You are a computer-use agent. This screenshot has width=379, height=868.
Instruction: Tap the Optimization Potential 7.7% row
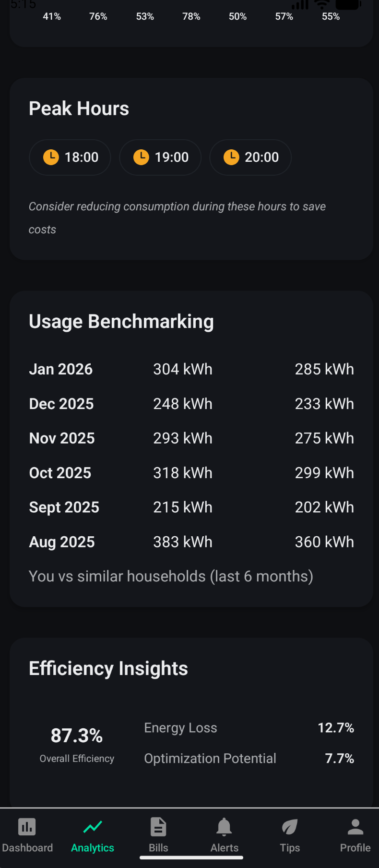pyautogui.click(x=249, y=759)
